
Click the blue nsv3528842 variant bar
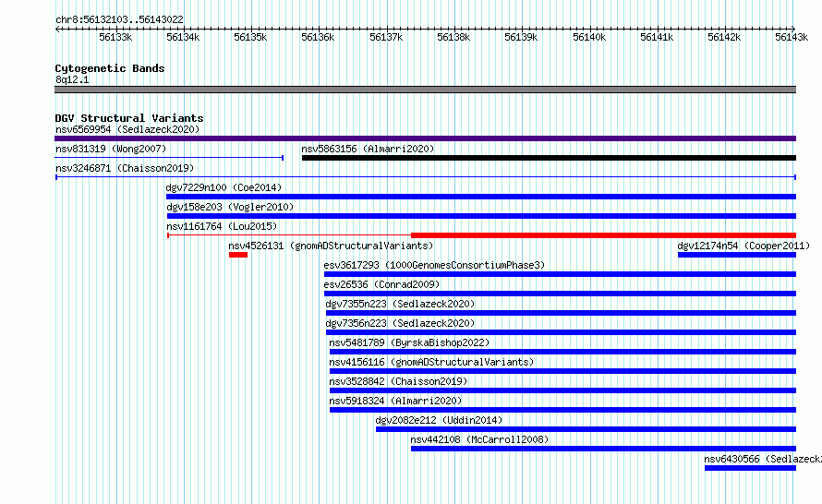[x=563, y=390]
